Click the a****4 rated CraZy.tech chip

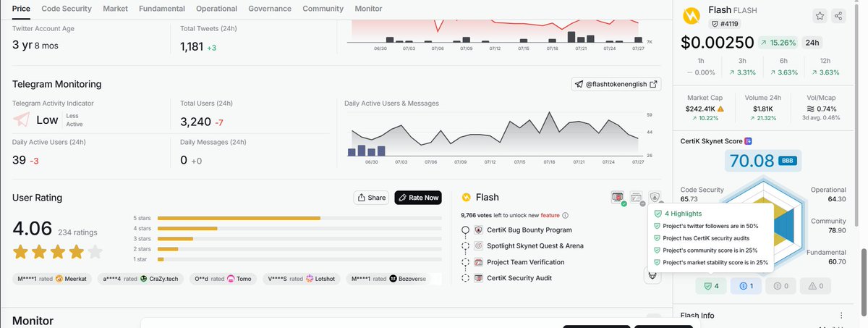click(141, 279)
